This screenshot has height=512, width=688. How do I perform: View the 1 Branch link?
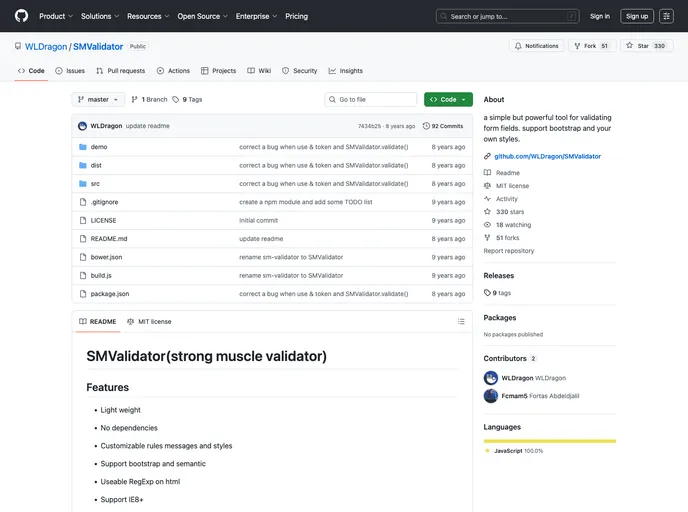(150, 100)
